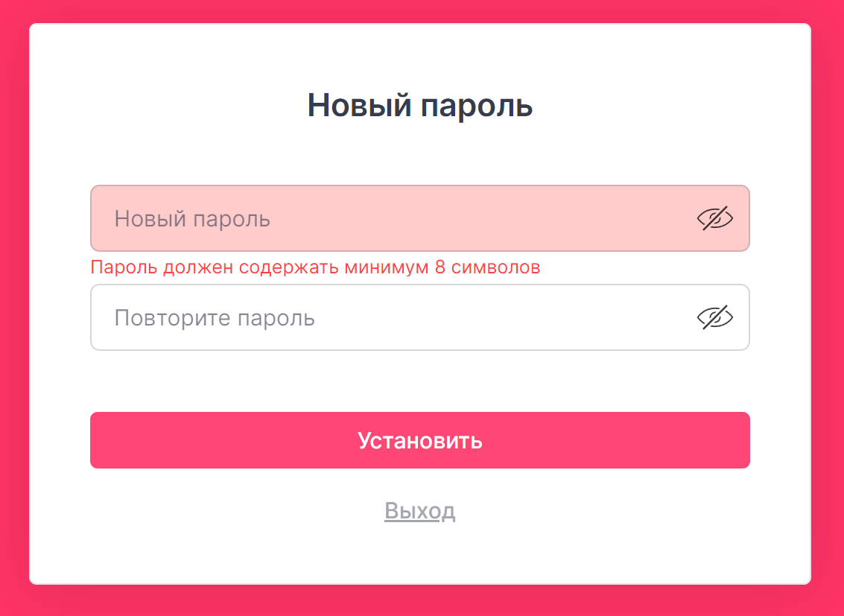Screen dimensions: 844x616
Task: Click the Установить button
Action: (420, 440)
